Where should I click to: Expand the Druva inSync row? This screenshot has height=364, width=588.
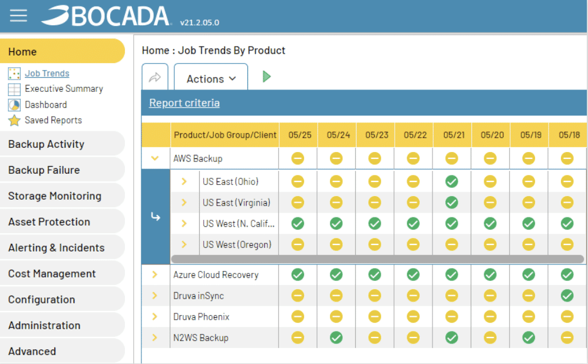[154, 296]
